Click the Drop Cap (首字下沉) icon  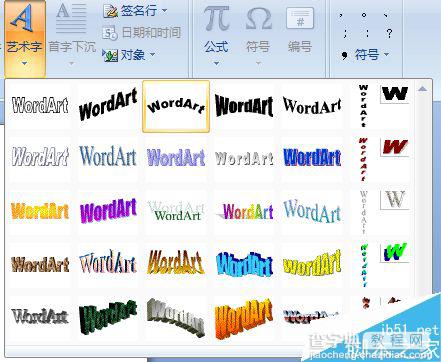(71, 18)
